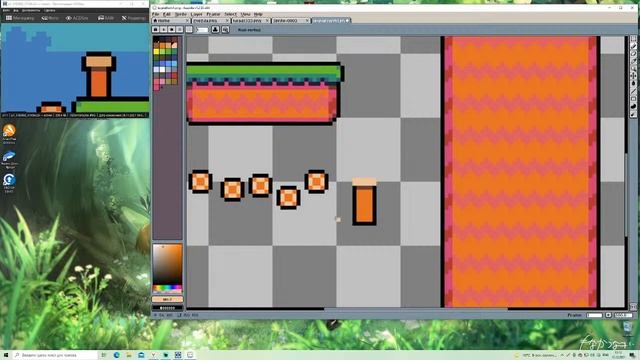This screenshot has width=640, height=360.
Task: Click the transparent color field in the context bar
Action: click(x=202, y=29)
